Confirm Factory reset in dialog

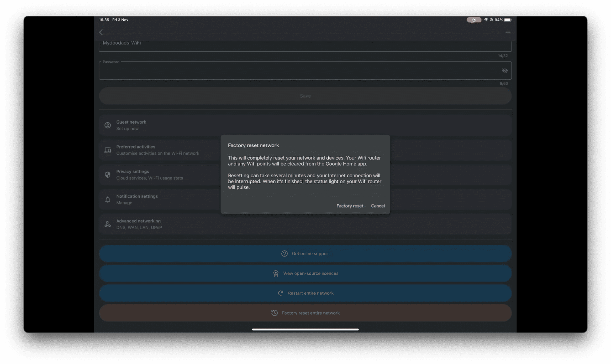coord(350,206)
